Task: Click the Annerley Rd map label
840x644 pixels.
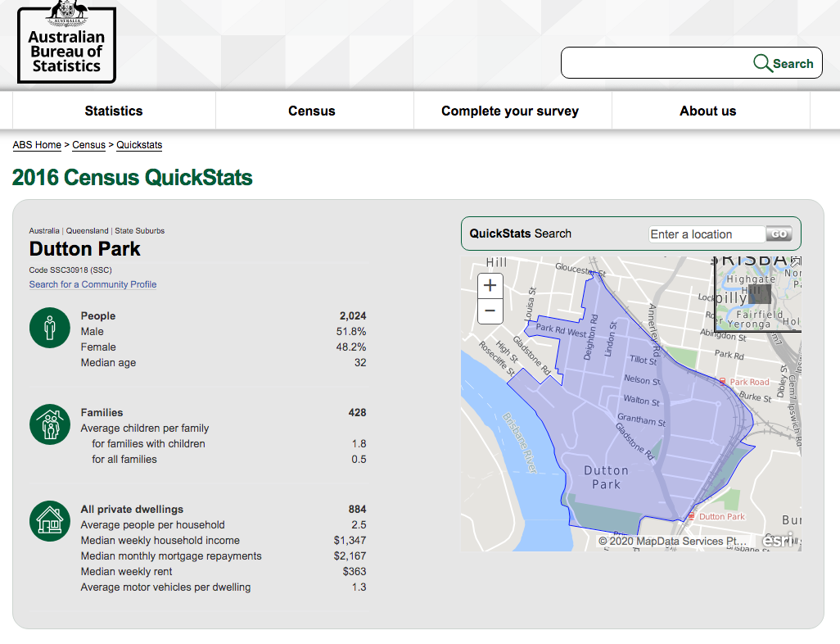Action: [654, 330]
